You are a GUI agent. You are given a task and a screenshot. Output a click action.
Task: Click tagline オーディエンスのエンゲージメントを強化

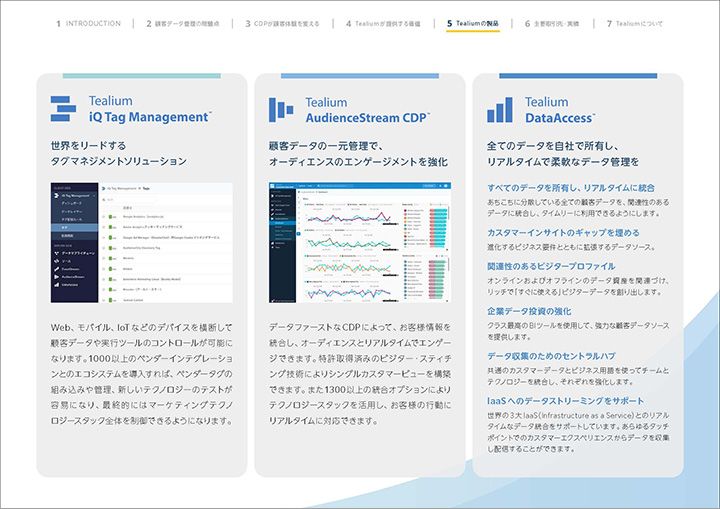(358, 162)
